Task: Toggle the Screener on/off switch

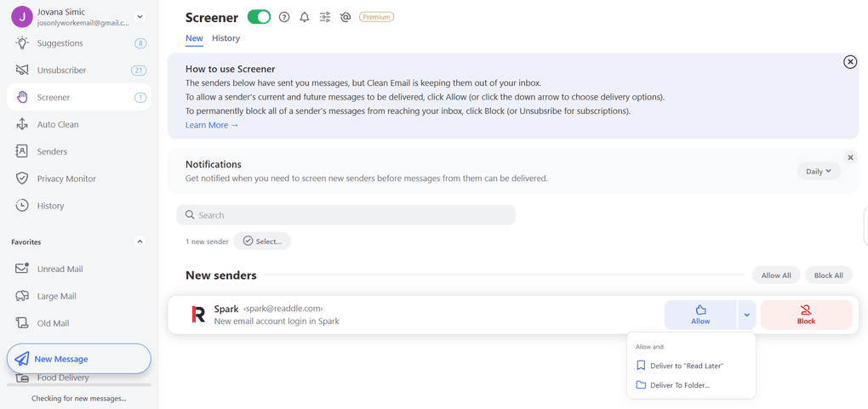Action: [259, 17]
